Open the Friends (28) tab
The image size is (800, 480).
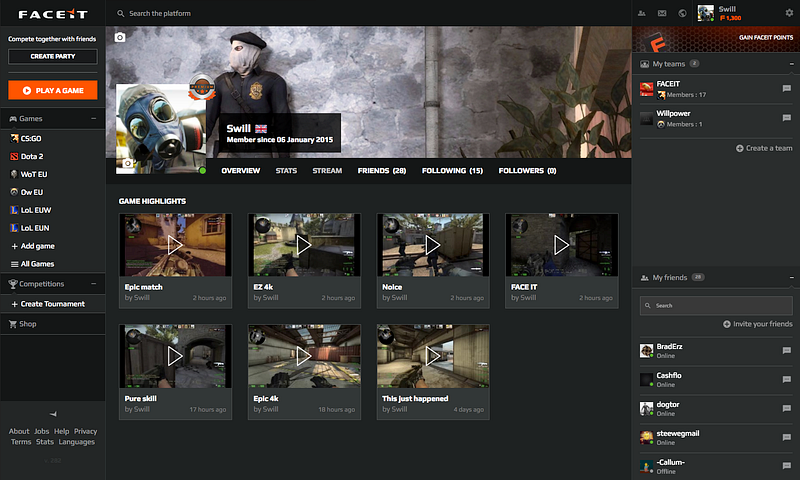(x=382, y=171)
